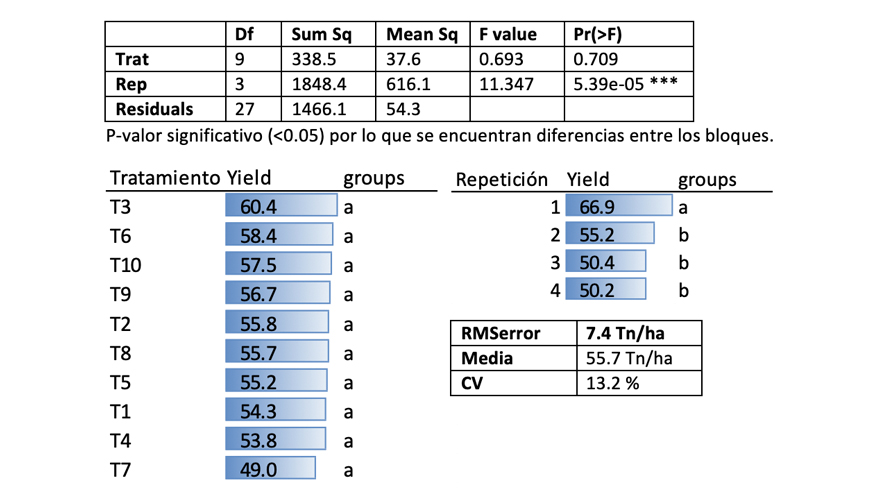Select the Df column header
The height and width of the screenshot is (500, 875).
click(245, 35)
